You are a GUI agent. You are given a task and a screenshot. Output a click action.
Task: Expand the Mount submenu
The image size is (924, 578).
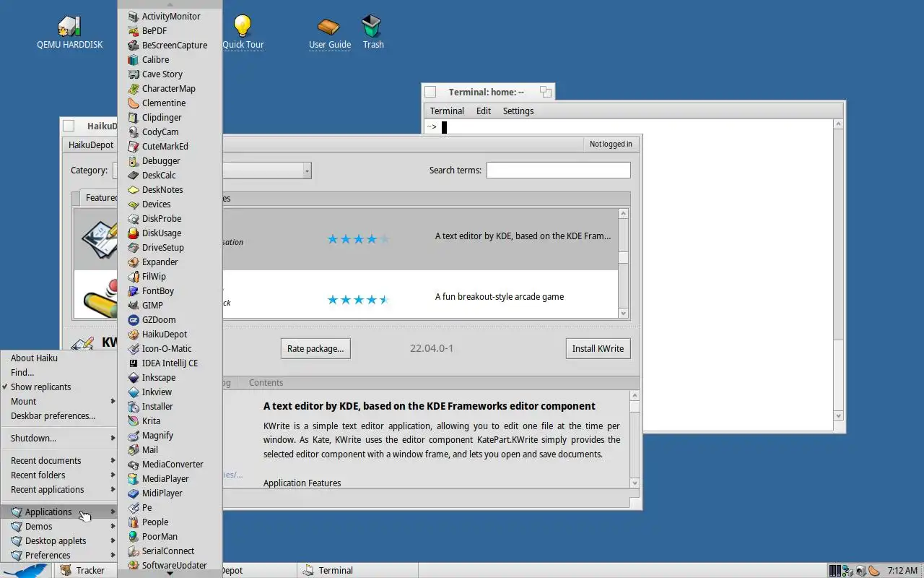[x=59, y=401]
